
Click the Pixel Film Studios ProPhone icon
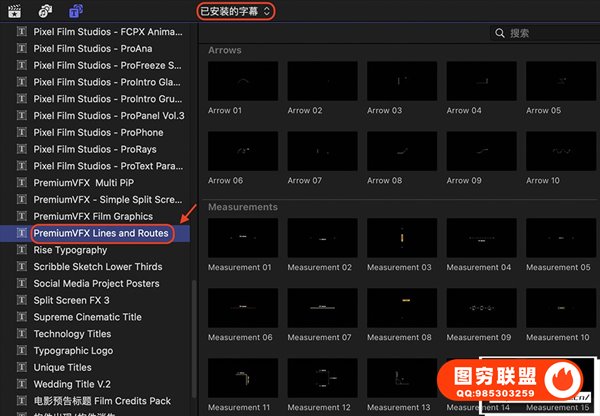click(x=23, y=132)
